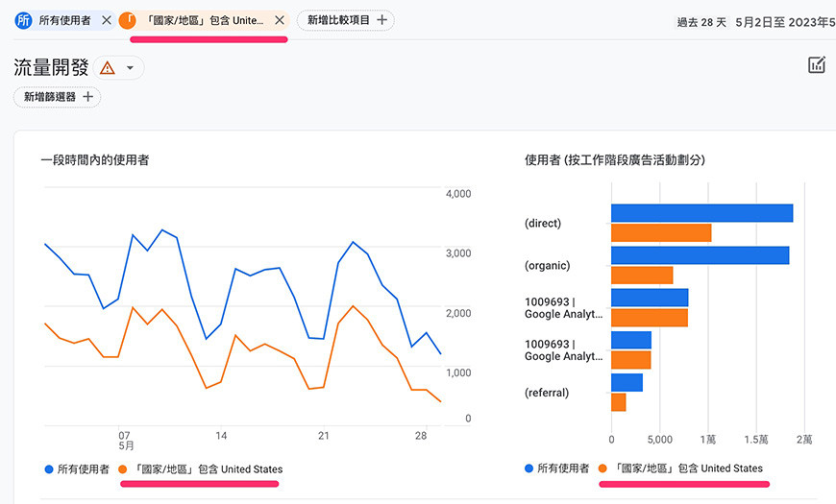Click the blue (direct) bar
836x504 pixels.
click(x=702, y=213)
